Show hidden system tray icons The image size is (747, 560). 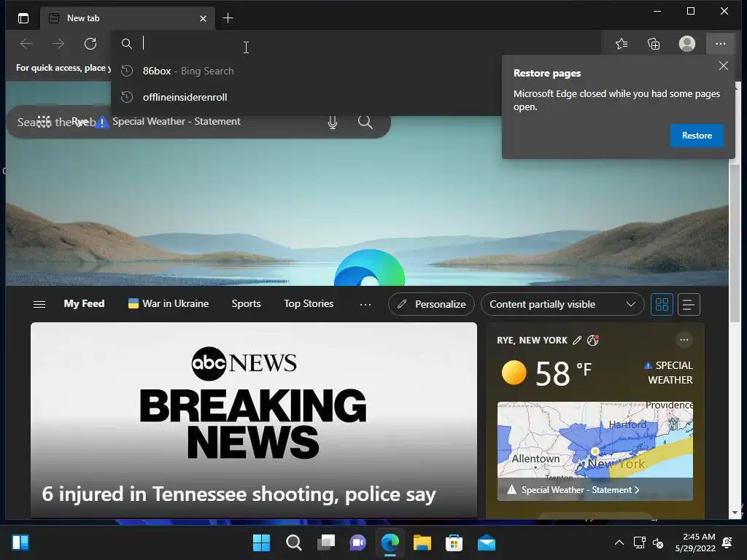[619, 542]
